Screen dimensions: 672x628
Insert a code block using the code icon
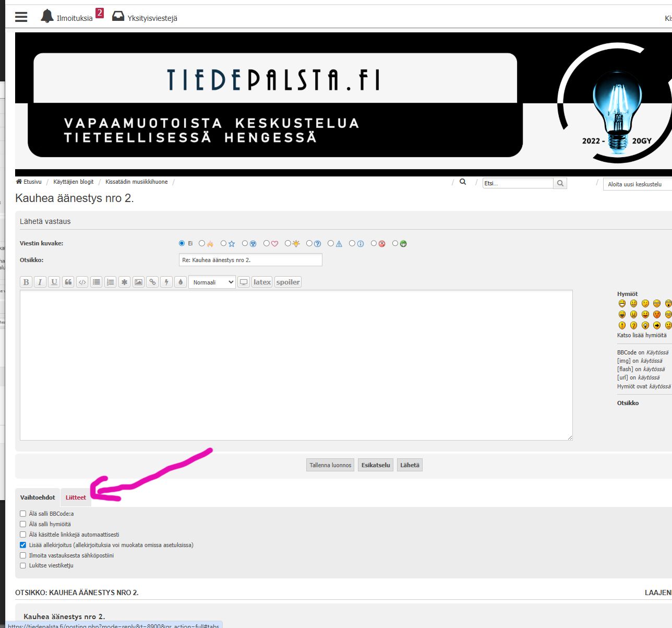tap(82, 282)
